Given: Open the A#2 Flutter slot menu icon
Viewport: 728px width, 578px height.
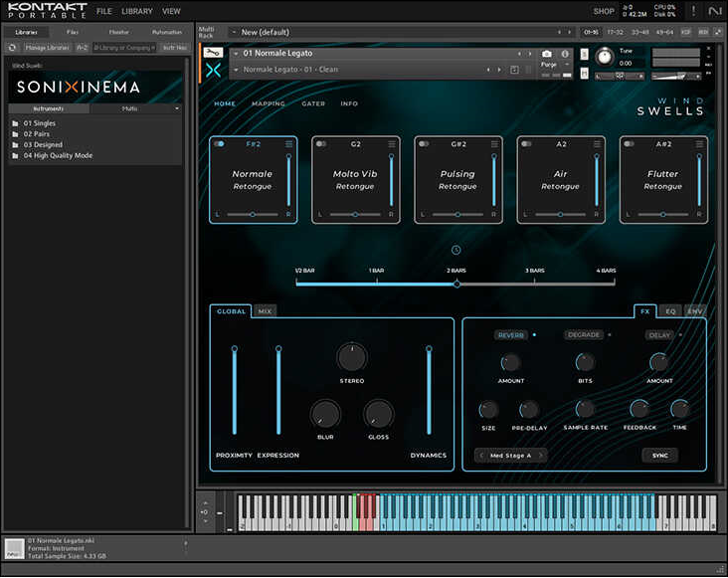Looking at the screenshot, I should pyautogui.click(x=699, y=144).
